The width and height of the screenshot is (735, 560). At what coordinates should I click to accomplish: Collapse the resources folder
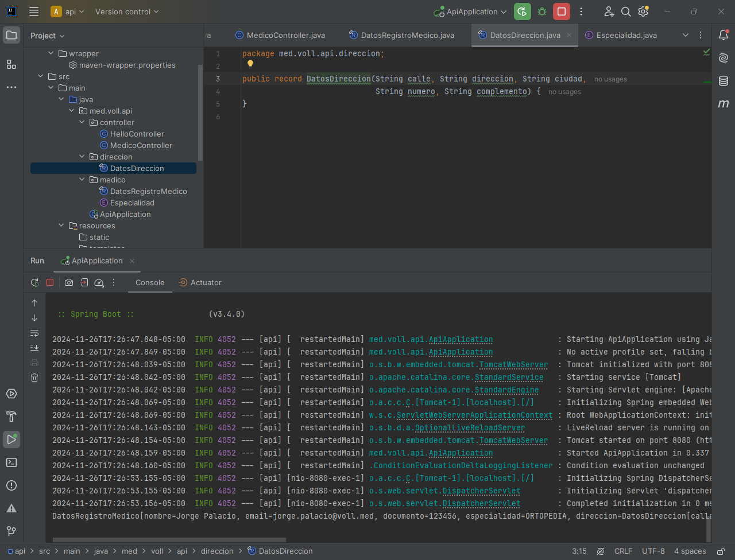point(61,225)
